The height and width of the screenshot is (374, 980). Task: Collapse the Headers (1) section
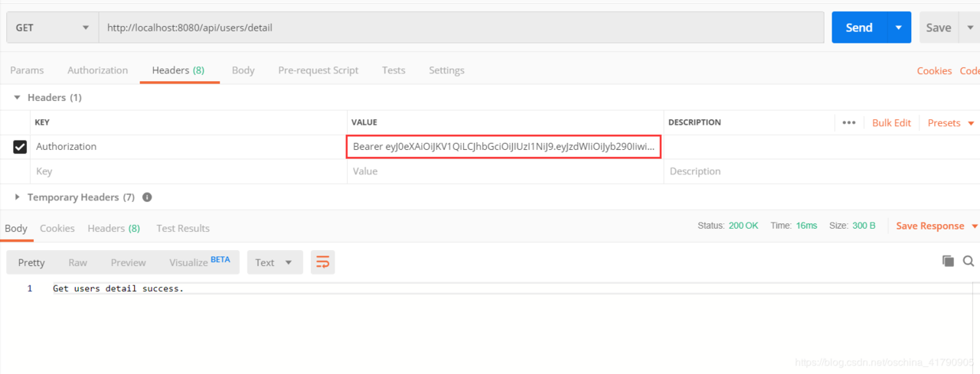(x=18, y=98)
